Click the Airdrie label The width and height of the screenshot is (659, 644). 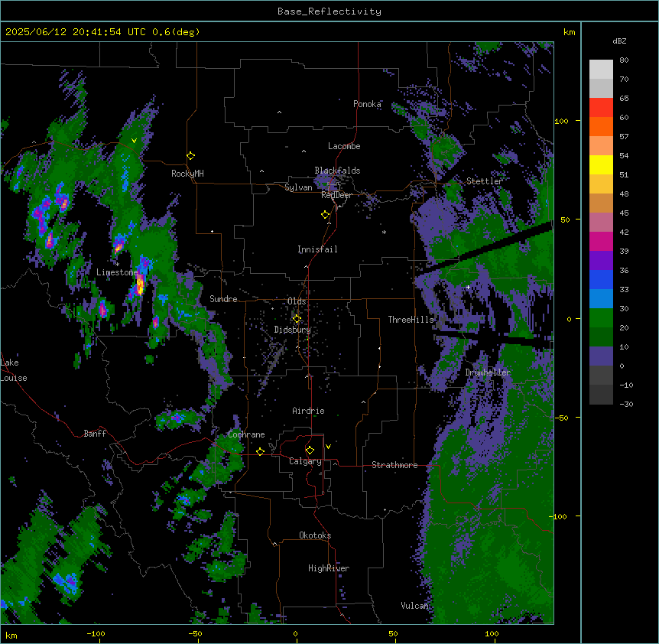coord(308,411)
